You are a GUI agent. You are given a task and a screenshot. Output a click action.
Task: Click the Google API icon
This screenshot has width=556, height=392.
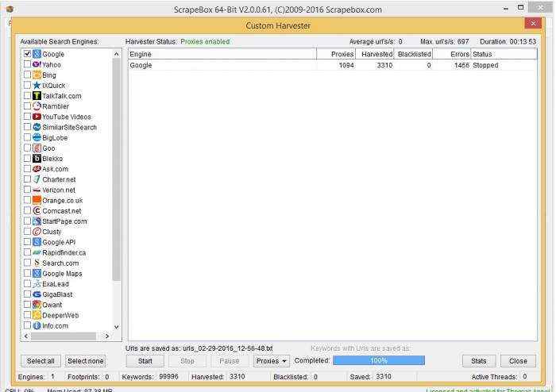tap(37, 242)
